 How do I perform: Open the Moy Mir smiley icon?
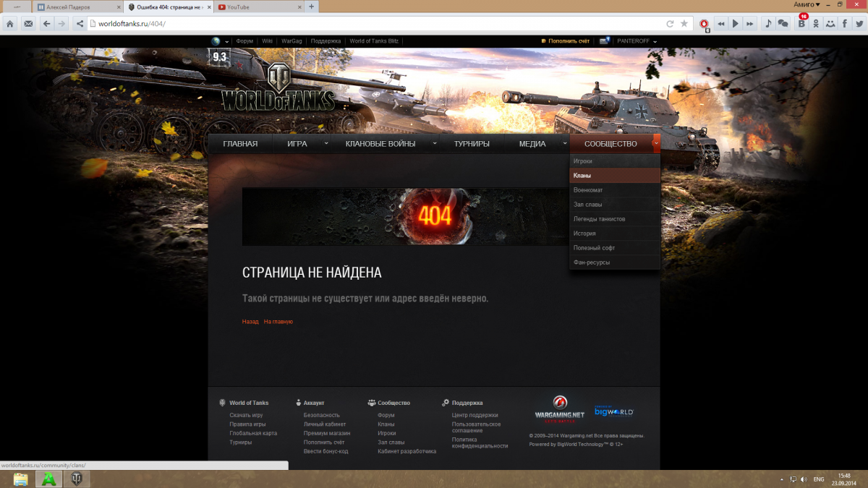click(830, 24)
